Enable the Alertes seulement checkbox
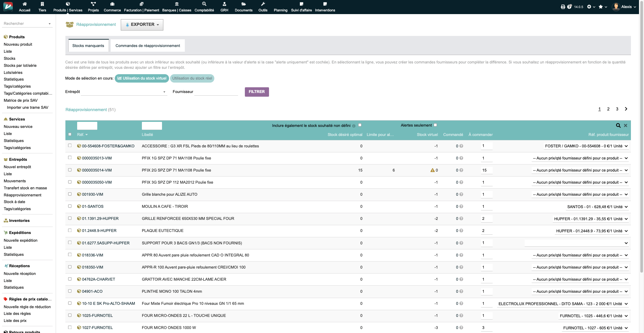The image size is (644, 333). (435, 125)
